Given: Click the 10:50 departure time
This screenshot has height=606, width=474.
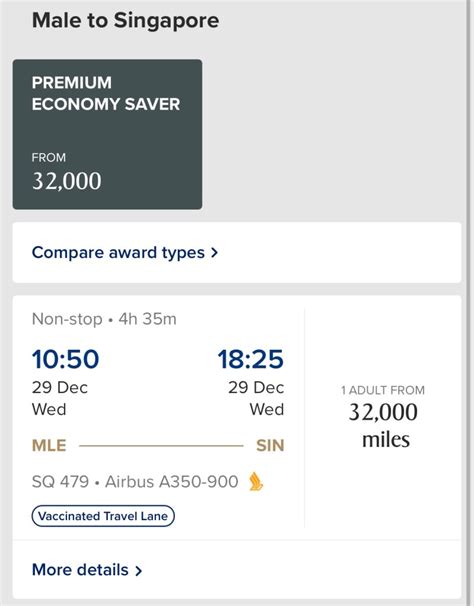Looking at the screenshot, I should (x=65, y=359).
